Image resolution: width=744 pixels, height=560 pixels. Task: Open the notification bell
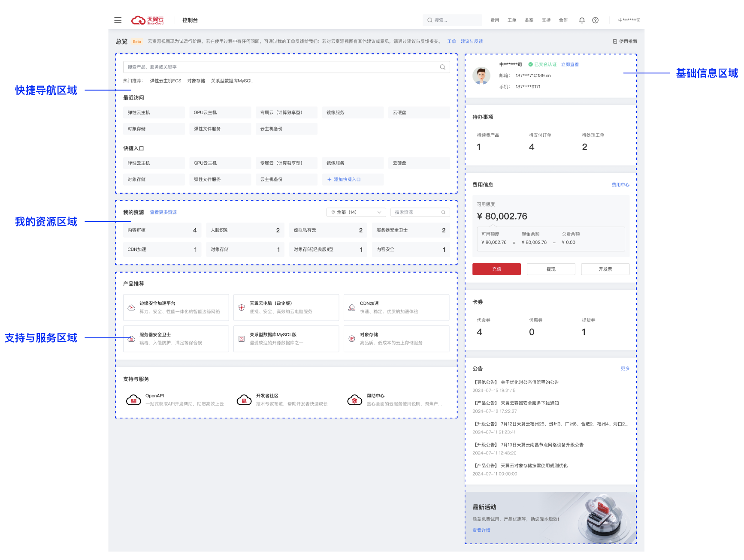click(x=582, y=20)
